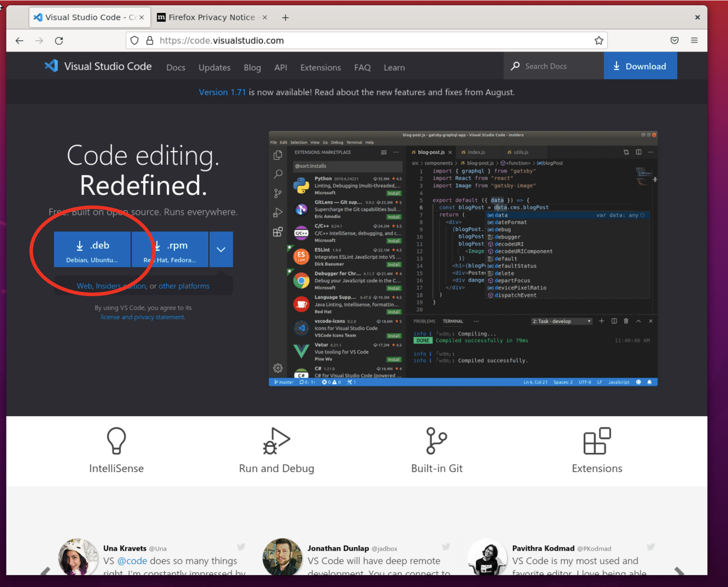Image resolution: width=728 pixels, height=587 pixels.
Task: Bookmark this page with the star icon
Action: [x=599, y=40]
